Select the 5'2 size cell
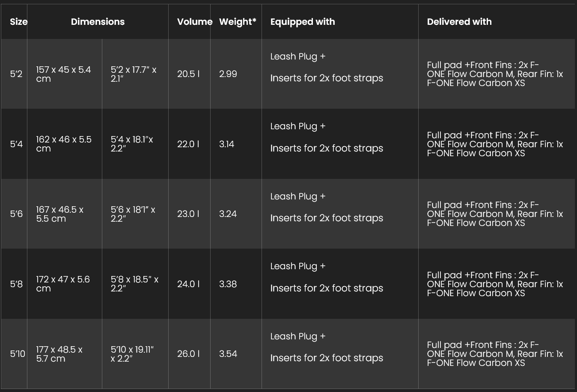The image size is (577, 392). pyautogui.click(x=16, y=74)
